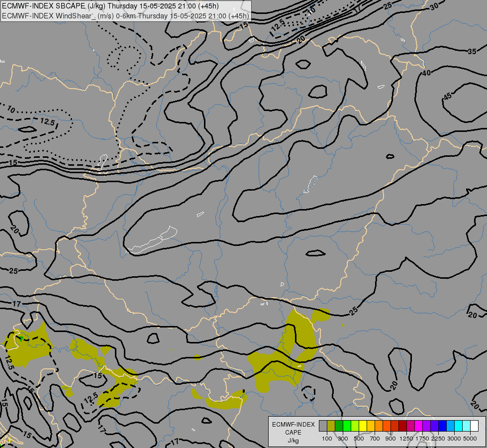Select the 5000 legend tick value
Viewport: 487px width, 448px height.
[470, 439]
